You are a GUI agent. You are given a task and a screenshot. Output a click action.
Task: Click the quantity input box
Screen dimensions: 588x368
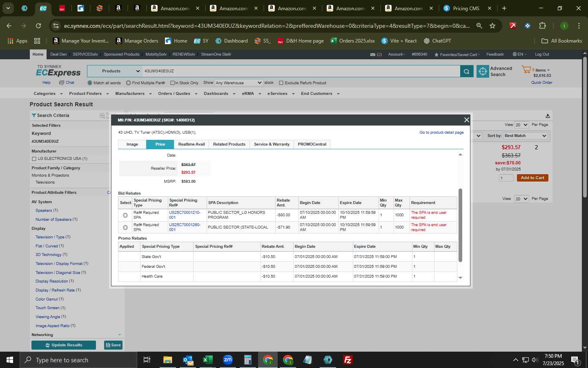[x=506, y=178]
